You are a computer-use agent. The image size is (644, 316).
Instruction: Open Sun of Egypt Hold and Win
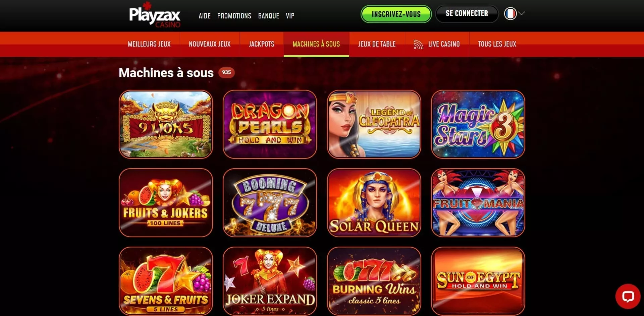[x=478, y=281]
